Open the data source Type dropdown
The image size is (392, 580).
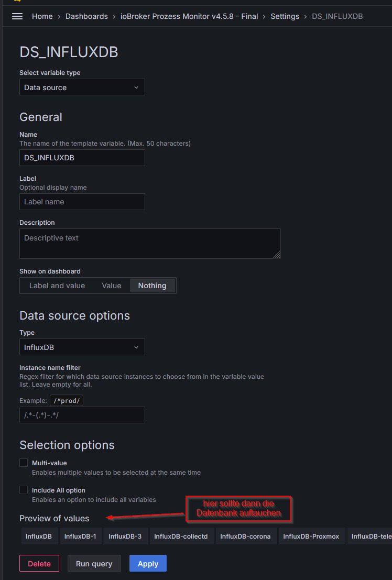tap(82, 347)
